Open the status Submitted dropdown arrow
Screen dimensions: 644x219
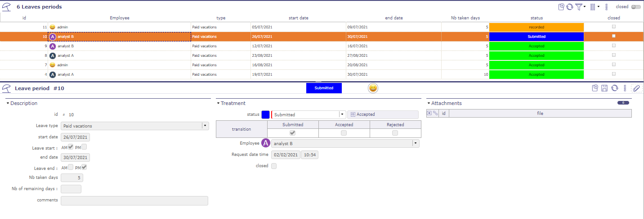(342, 114)
